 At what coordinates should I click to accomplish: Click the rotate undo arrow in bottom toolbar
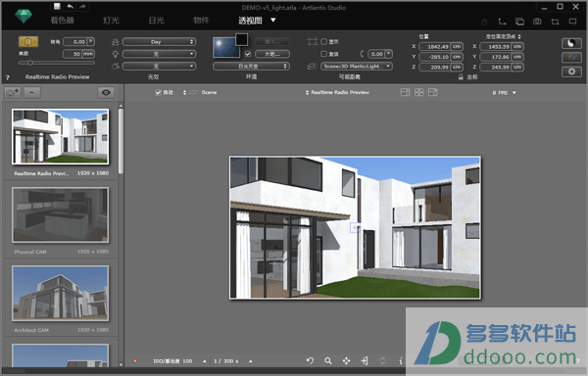pyautogui.click(x=310, y=360)
